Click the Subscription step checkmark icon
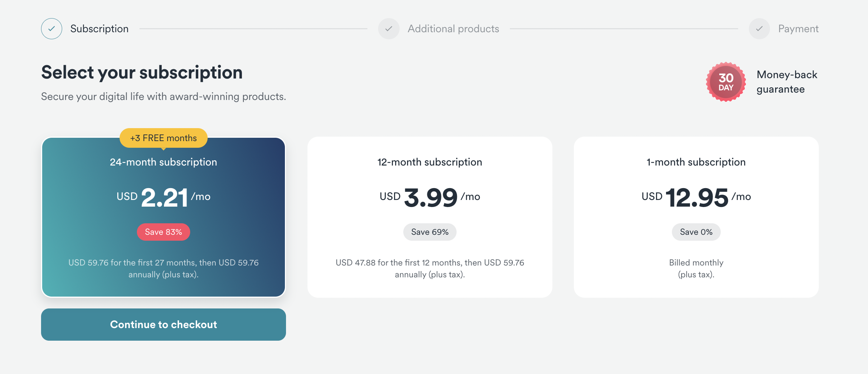 tap(51, 29)
